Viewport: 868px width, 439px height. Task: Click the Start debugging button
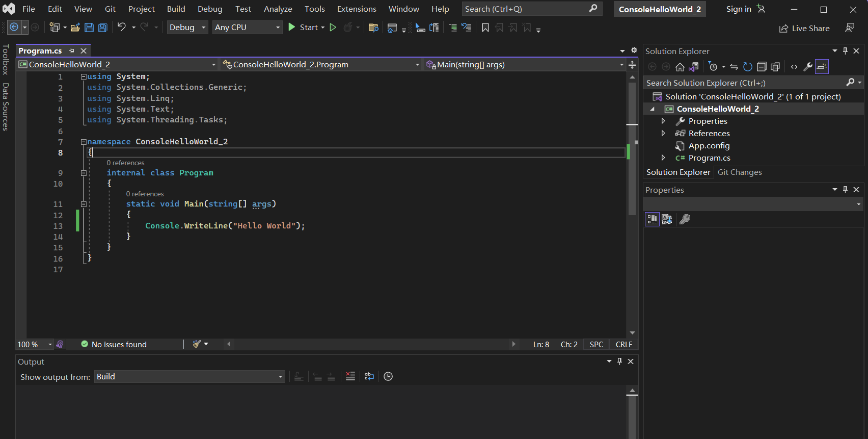[x=304, y=28]
